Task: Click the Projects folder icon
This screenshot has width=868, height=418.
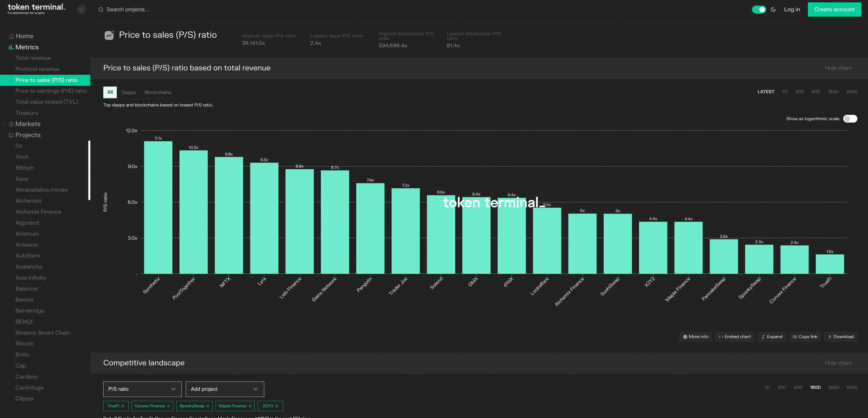Action: 11,135
